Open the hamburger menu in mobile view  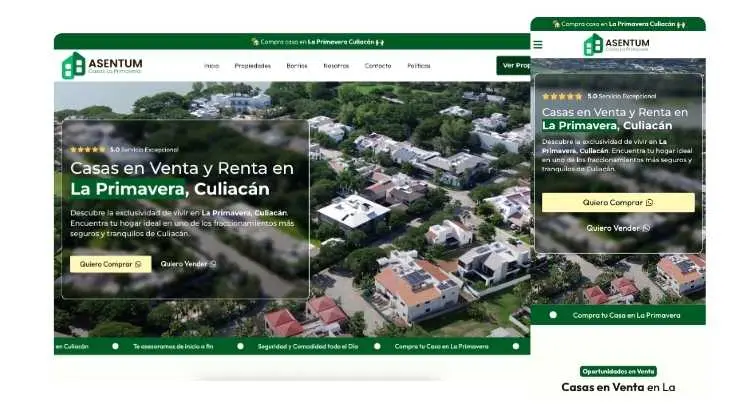pos(538,44)
